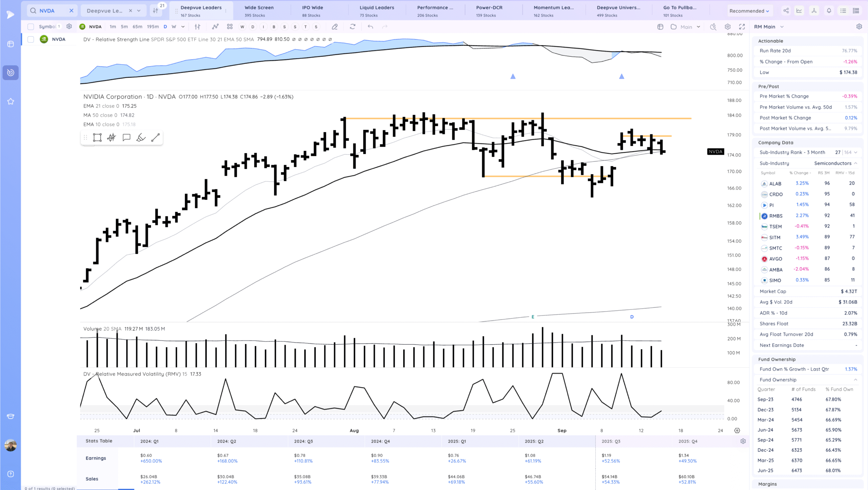
Task: Open the alerts bell icon
Action: 829,11
